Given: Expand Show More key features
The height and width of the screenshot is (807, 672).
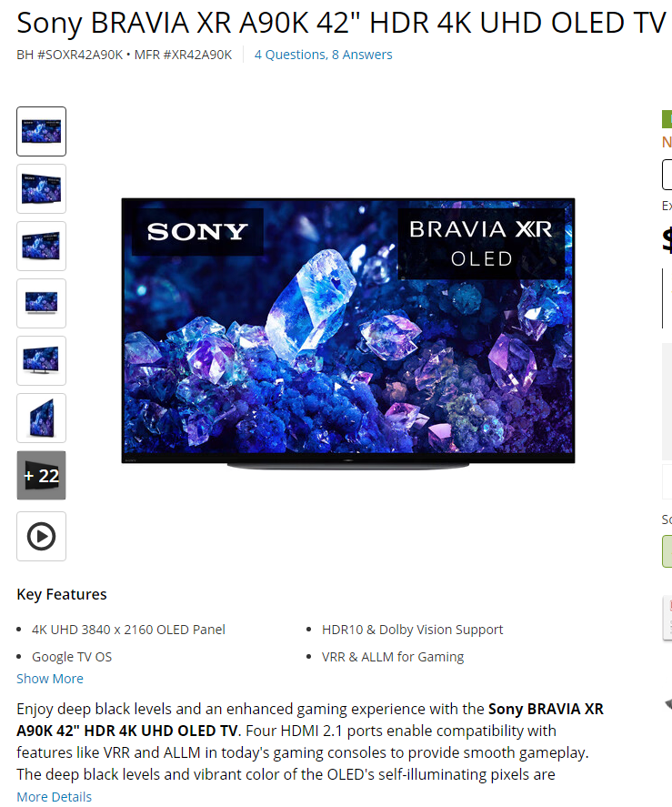Looking at the screenshot, I should pos(50,679).
